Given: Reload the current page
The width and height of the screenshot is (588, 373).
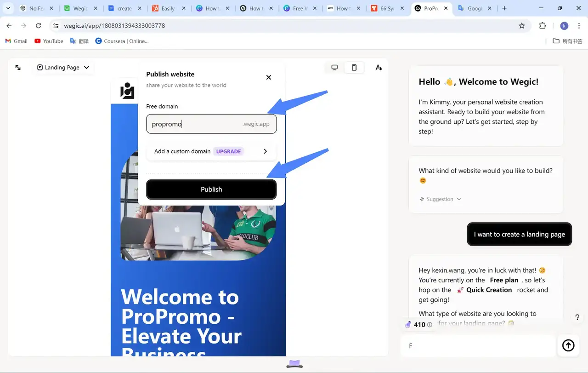Looking at the screenshot, I should point(39,26).
